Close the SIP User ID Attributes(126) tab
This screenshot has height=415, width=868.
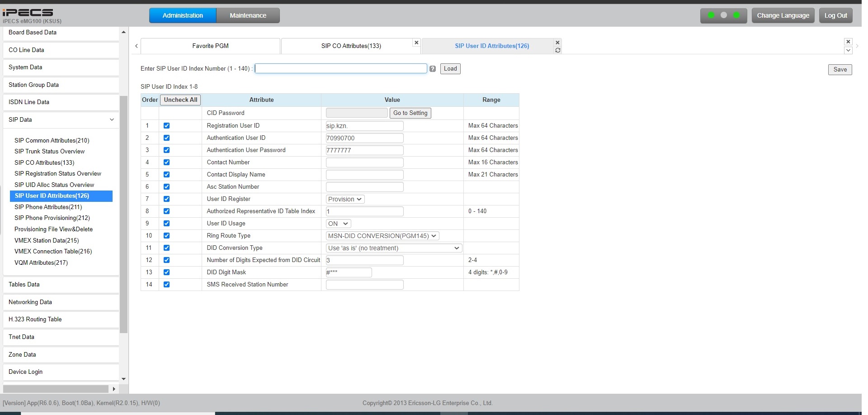point(557,43)
